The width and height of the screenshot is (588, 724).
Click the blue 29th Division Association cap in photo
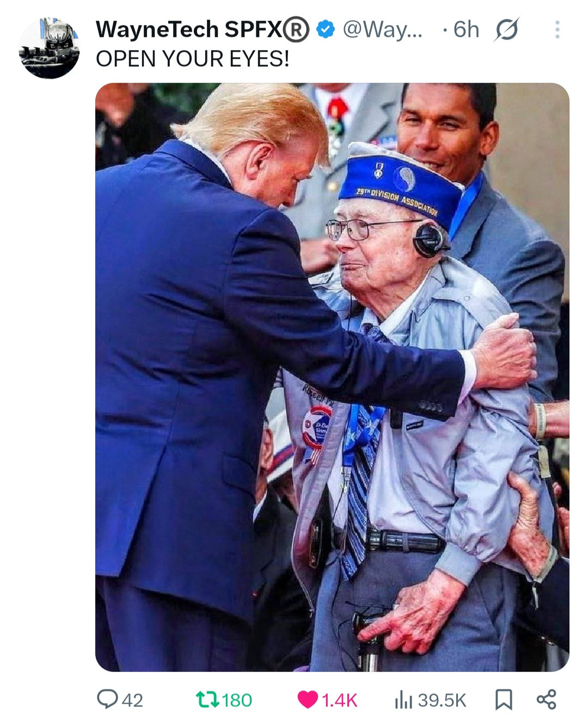tap(401, 184)
